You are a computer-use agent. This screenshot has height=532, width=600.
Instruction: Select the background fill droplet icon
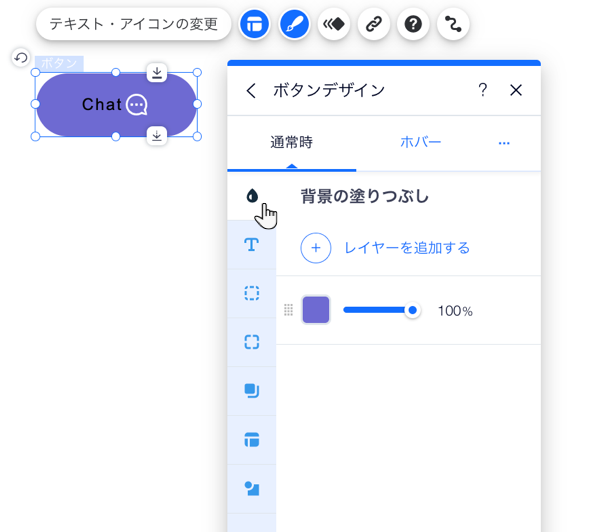pyautogui.click(x=252, y=196)
